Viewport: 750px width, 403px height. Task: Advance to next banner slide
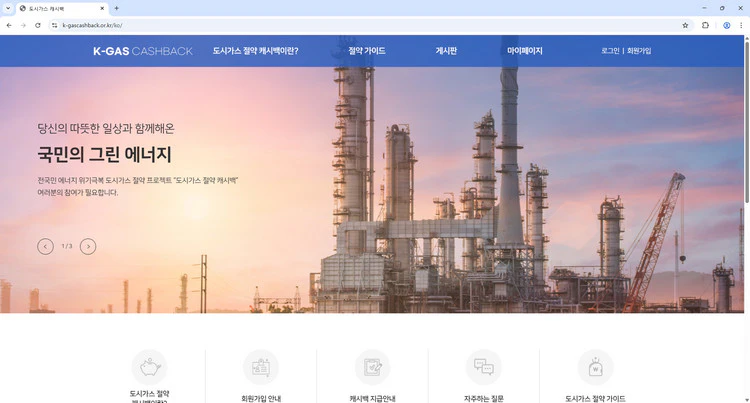[x=88, y=246]
